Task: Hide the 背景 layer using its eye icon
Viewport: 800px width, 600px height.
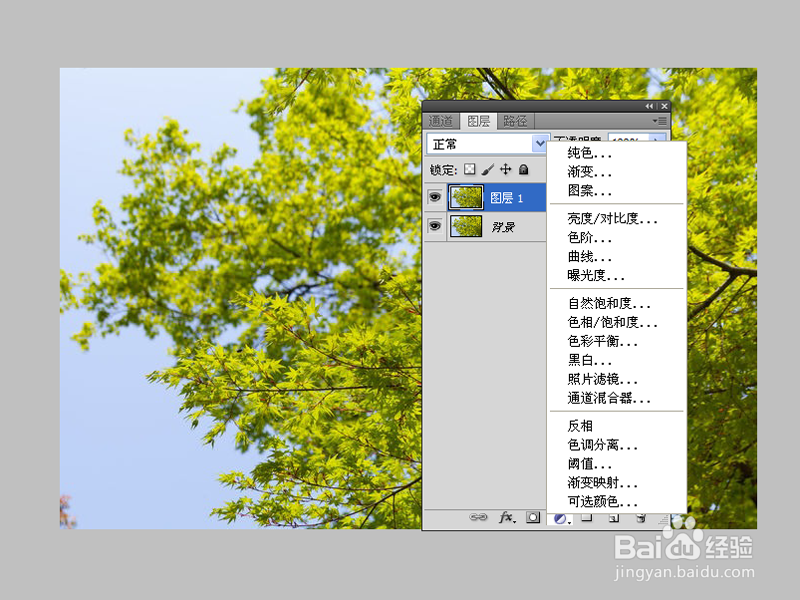Action: click(435, 226)
